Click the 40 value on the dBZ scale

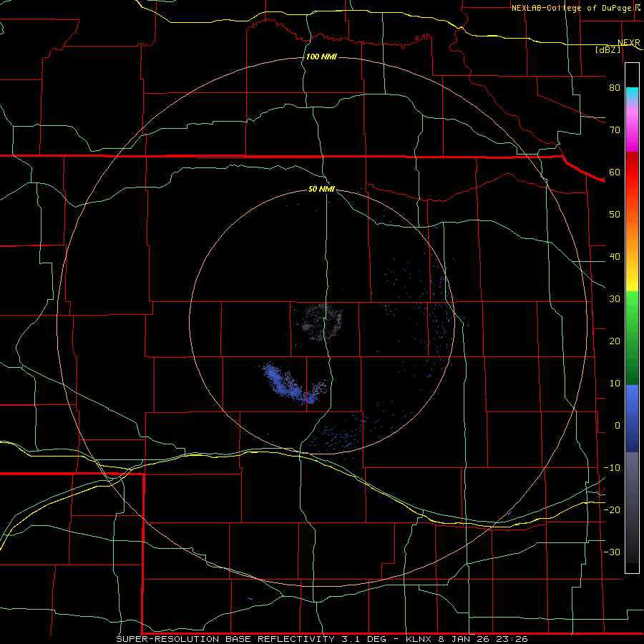615,257
